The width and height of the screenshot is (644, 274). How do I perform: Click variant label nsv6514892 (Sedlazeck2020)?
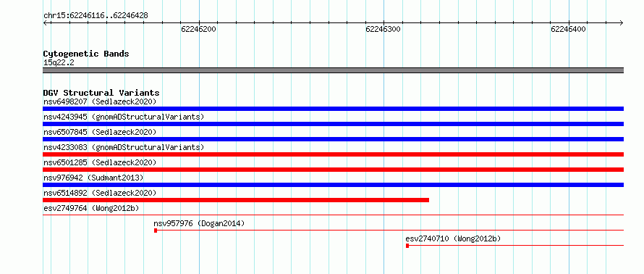[x=100, y=193]
